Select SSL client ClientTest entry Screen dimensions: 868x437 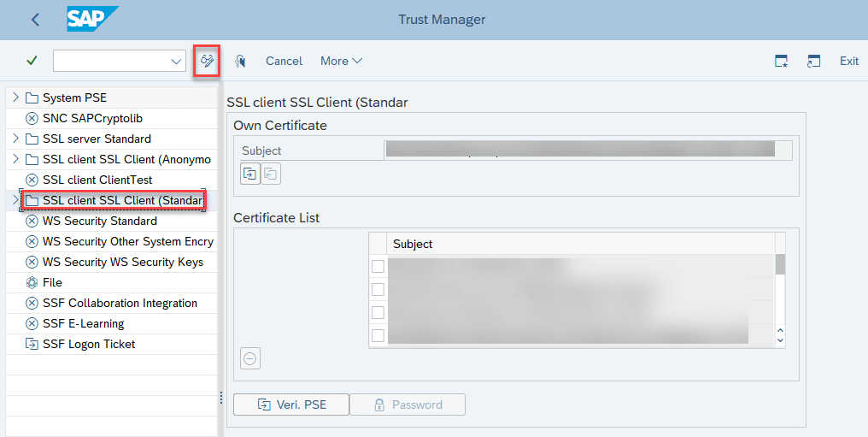[97, 180]
